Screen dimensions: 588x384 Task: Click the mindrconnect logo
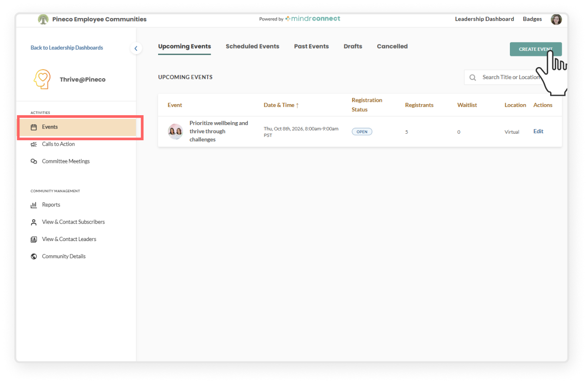(312, 19)
